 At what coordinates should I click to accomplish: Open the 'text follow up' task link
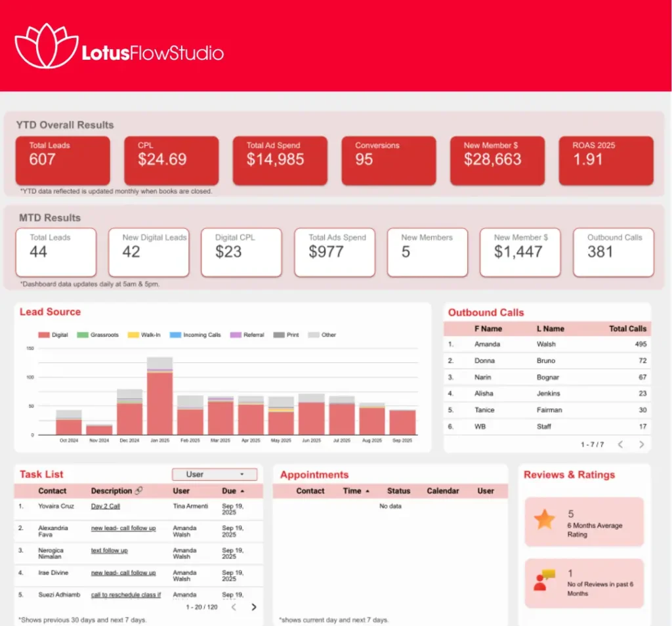109,551
